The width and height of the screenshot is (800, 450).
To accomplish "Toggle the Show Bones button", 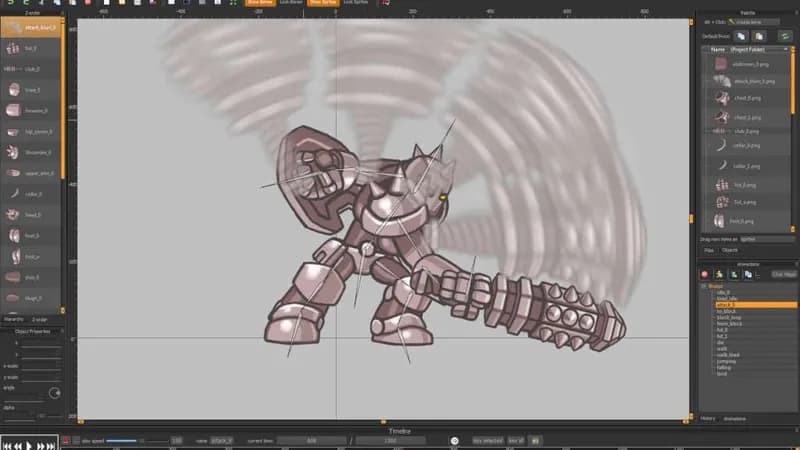I will 260,3.
